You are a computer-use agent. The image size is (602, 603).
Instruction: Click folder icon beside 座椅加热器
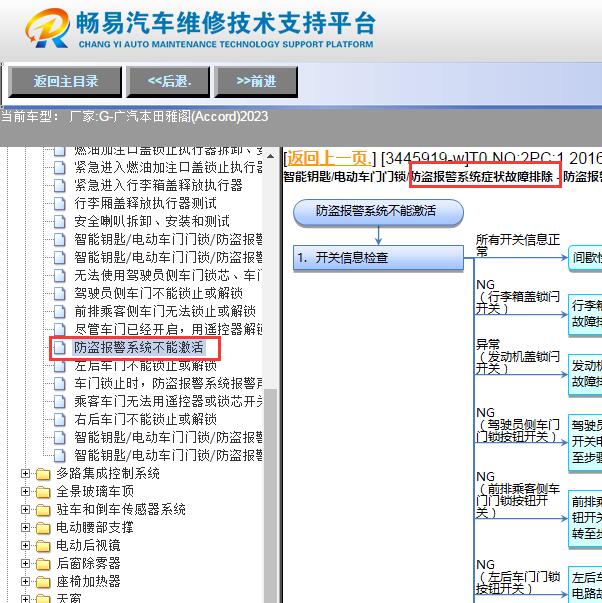point(43,582)
